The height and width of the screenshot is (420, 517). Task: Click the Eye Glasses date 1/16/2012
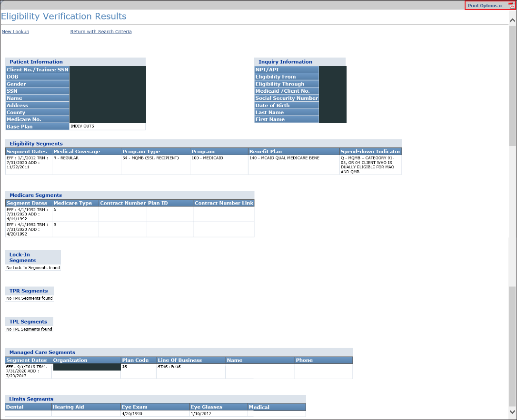coord(201,414)
